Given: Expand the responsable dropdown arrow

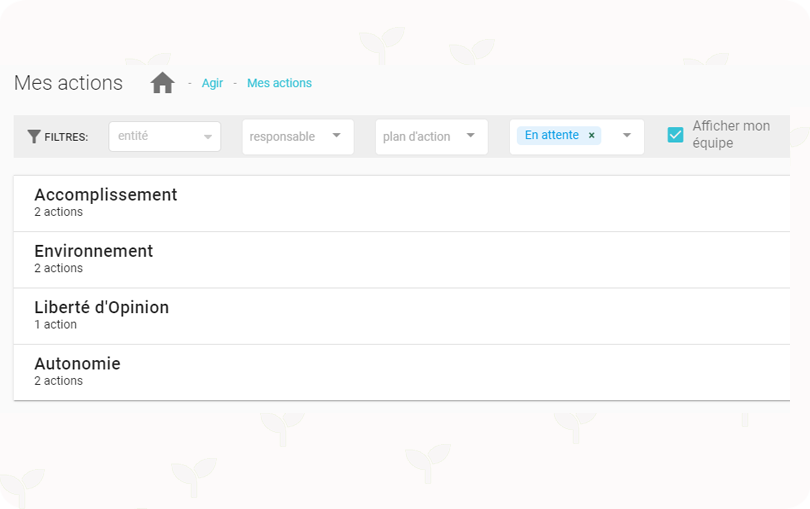Looking at the screenshot, I should tap(336, 135).
